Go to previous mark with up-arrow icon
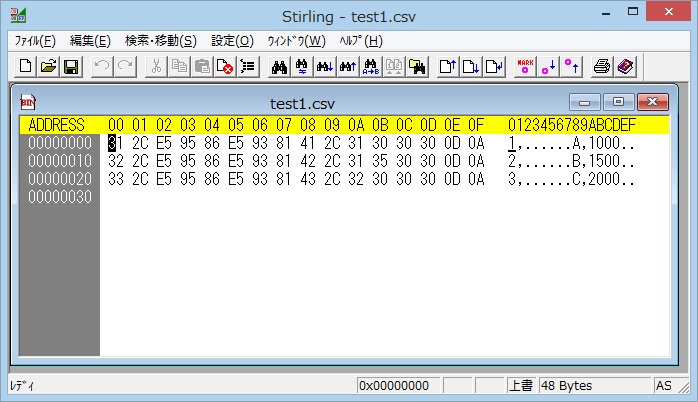Viewport: 698px width, 402px height. 572,67
